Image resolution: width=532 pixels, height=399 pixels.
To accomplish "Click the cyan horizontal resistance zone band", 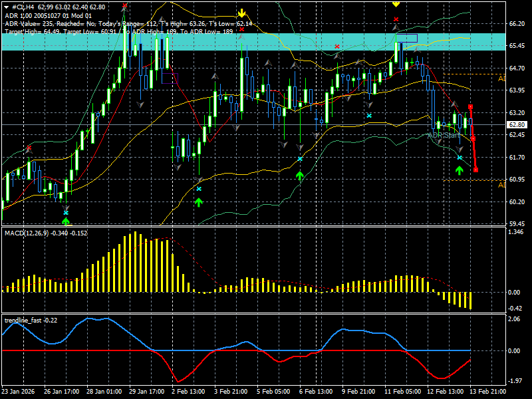I will (x=254, y=42).
